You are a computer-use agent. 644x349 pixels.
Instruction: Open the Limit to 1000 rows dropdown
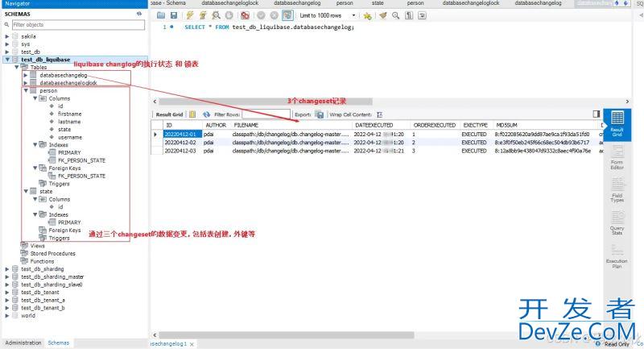328,15
